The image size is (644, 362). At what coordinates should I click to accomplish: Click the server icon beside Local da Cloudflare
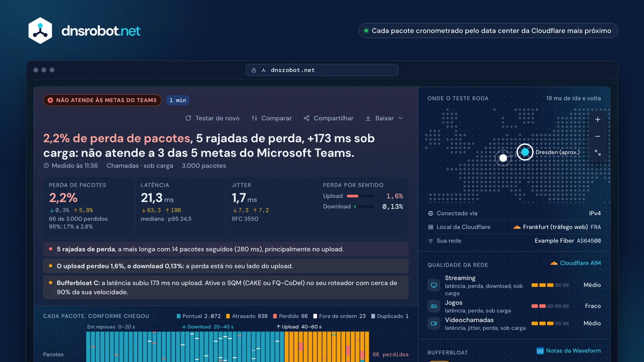[431, 227]
